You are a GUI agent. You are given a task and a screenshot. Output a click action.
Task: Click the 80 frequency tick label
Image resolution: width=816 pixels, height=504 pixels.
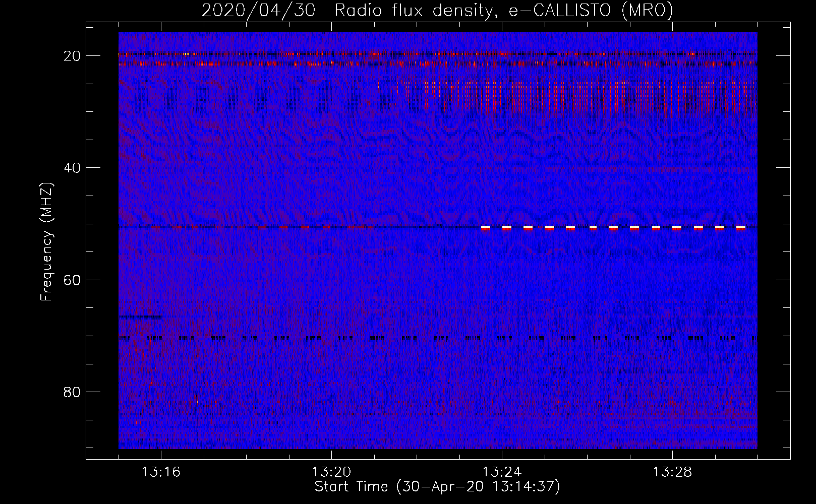[x=73, y=392]
